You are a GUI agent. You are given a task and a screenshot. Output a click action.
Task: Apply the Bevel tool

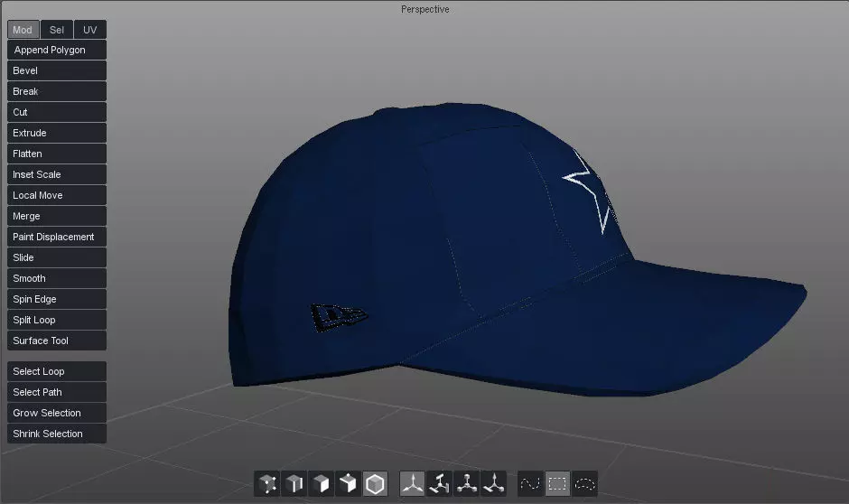(57, 70)
